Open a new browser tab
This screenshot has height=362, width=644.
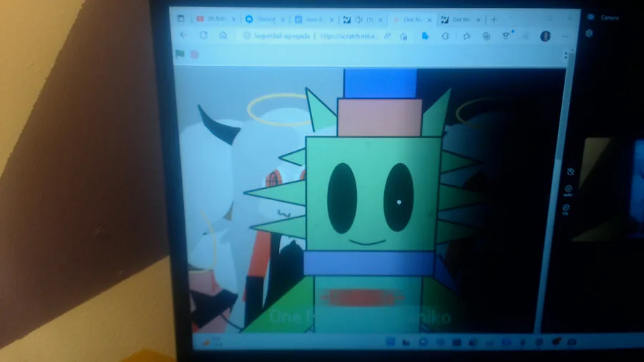tap(494, 19)
